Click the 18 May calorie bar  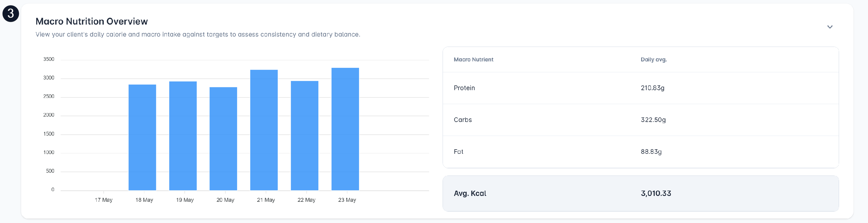coord(142,137)
